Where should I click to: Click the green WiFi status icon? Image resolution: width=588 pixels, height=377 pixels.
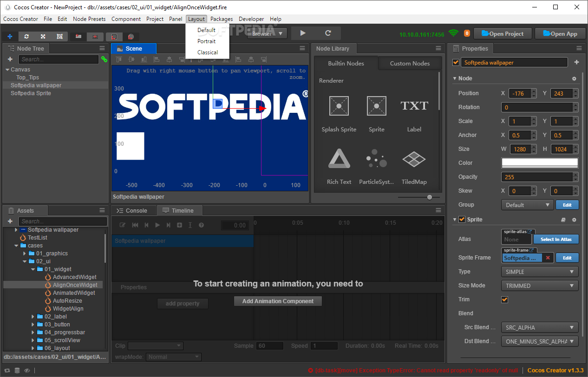(453, 33)
